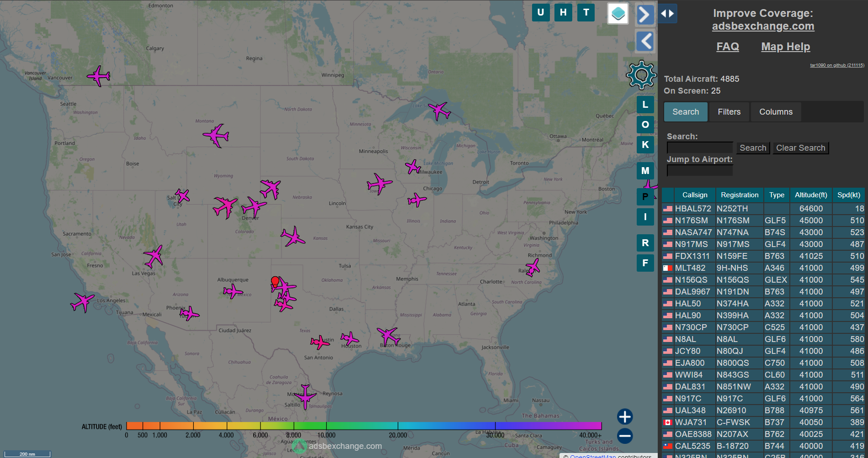Select the FDX1311 aircraft row
Viewport: 868px width, 458px height.
click(x=763, y=256)
